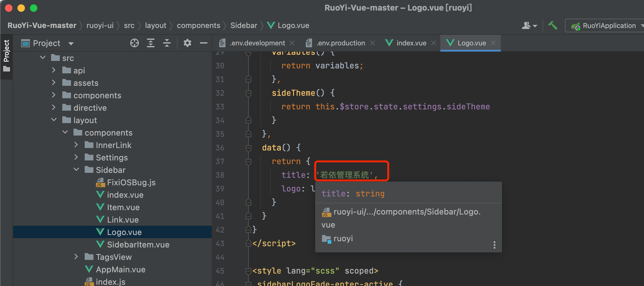Select Link.vue in the project tree
Viewport: 644px width, 286px height.
(x=123, y=220)
